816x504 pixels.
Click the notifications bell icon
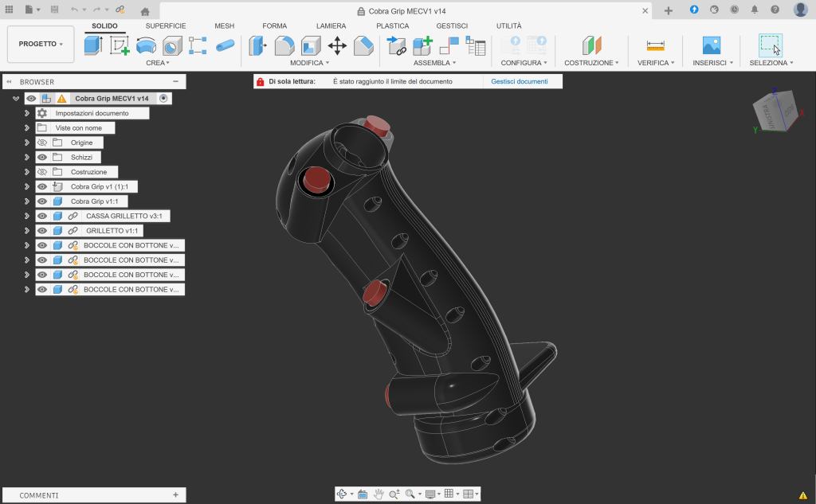pos(754,10)
